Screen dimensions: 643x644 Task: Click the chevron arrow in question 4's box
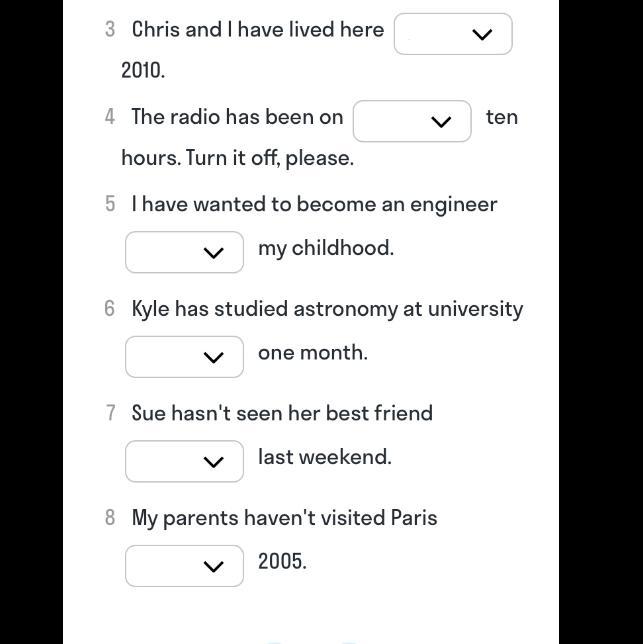(441, 122)
